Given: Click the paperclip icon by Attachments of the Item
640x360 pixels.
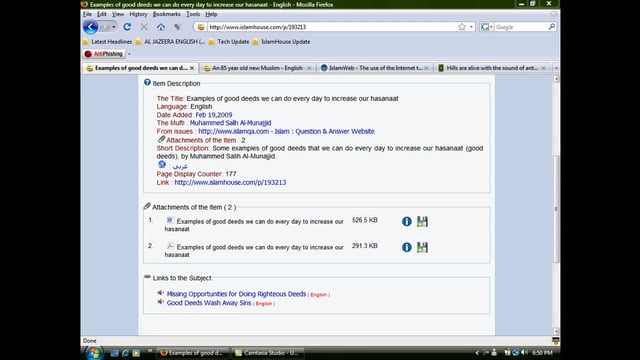Looking at the screenshot, I should click(147, 206).
